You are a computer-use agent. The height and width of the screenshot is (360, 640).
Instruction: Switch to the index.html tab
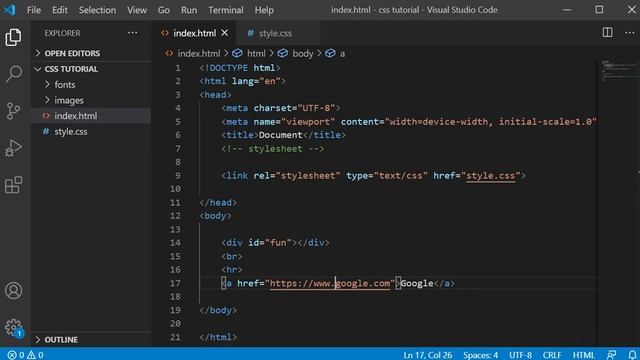click(x=194, y=33)
